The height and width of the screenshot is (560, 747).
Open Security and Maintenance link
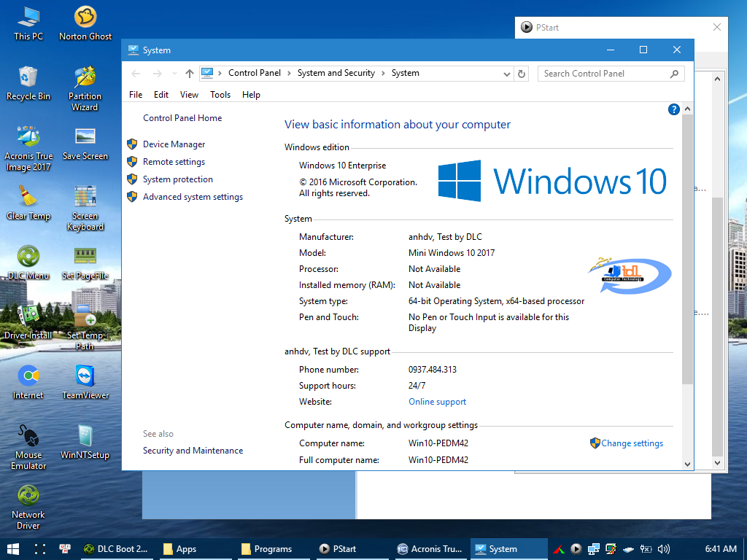point(193,451)
